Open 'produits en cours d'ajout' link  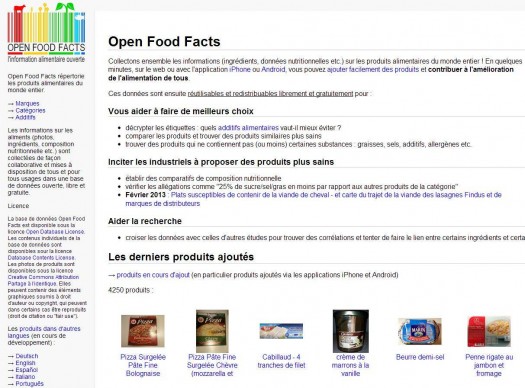(153, 275)
